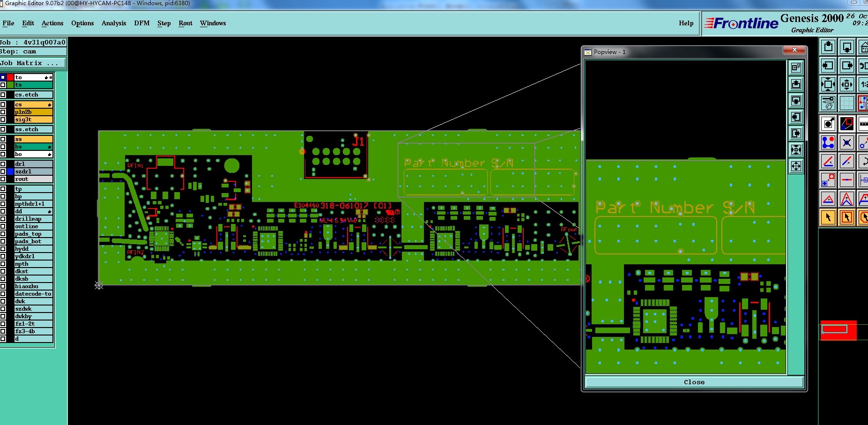The image size is (868, 425).
Task: Pan down in Popview side toolbar
Action: pyautogui.click(x=796, y=100)
